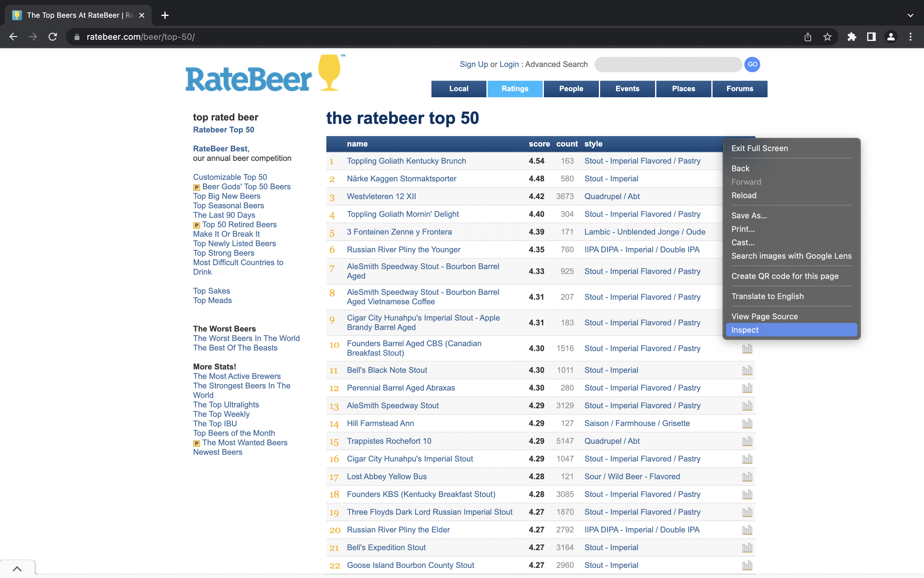The image size is (924, 578).
Task: Sort by the score column header
Action: tap(539, 144)
